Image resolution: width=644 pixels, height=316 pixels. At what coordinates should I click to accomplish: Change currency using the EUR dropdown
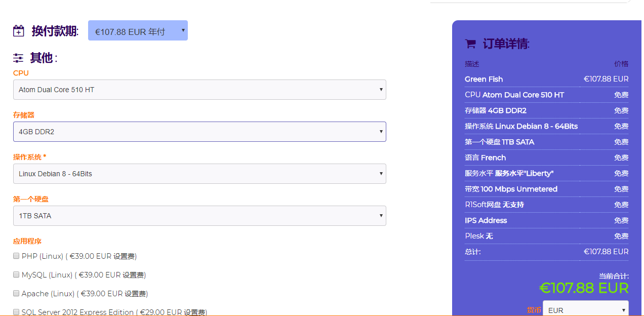click(585, 309)
